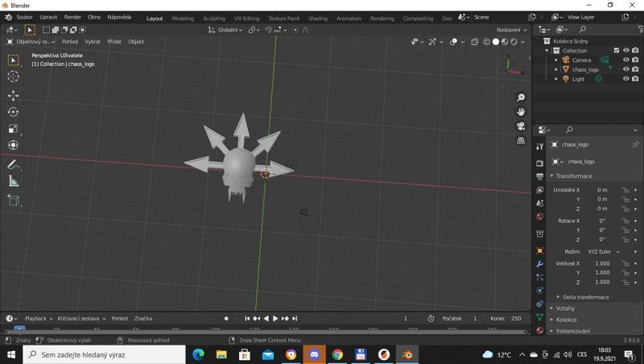Open the Modifiers wrench properties tab

pyautogui.click(x=539, y=264)
